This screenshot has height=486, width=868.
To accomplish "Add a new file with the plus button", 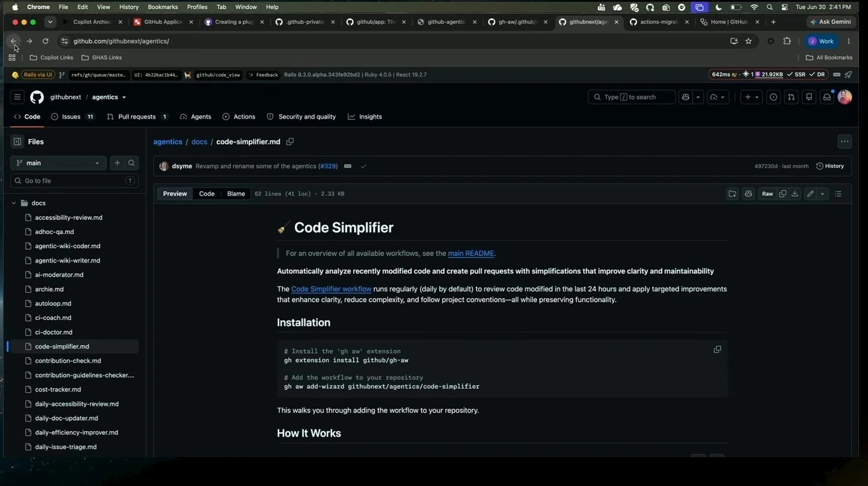I will (x=117, y=163).
